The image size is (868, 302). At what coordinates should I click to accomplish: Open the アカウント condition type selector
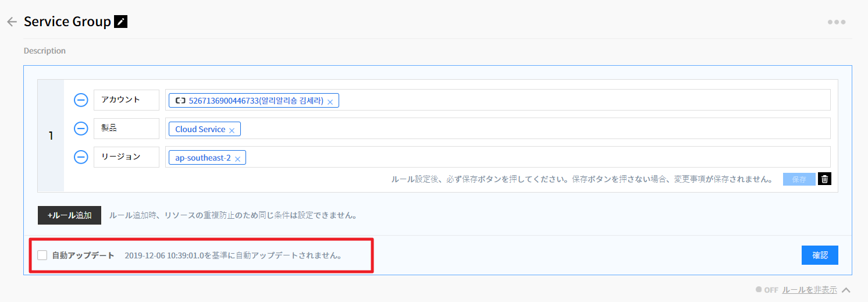pyautogui.click(x=126, y=100)
